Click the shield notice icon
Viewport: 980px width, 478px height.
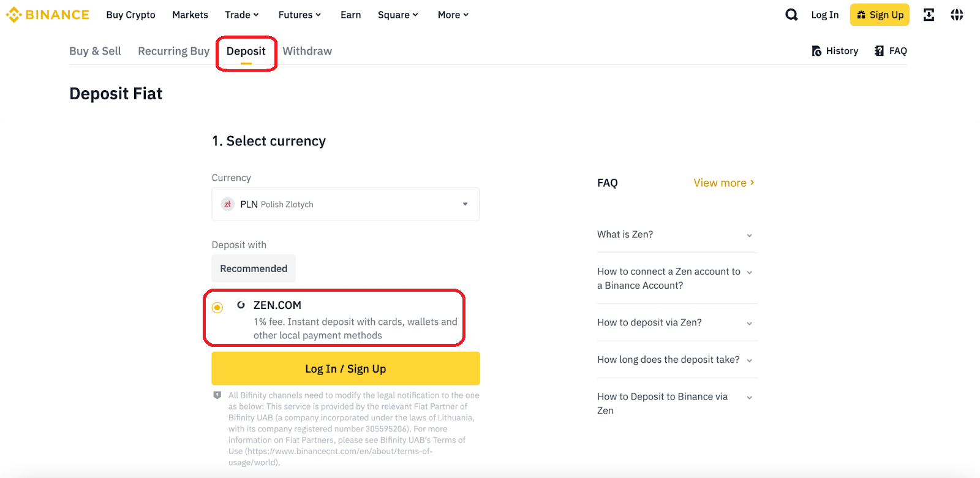pyautogui.click(x=217, y=395)
